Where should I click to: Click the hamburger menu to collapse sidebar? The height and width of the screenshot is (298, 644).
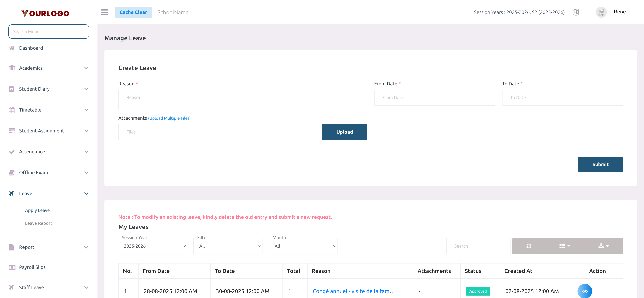[104, 12]
